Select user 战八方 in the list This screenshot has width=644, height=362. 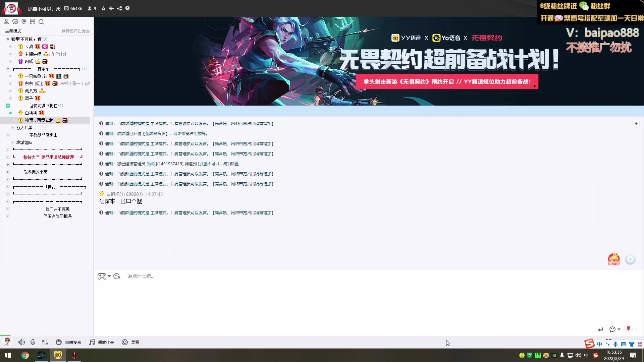(32, 91)
